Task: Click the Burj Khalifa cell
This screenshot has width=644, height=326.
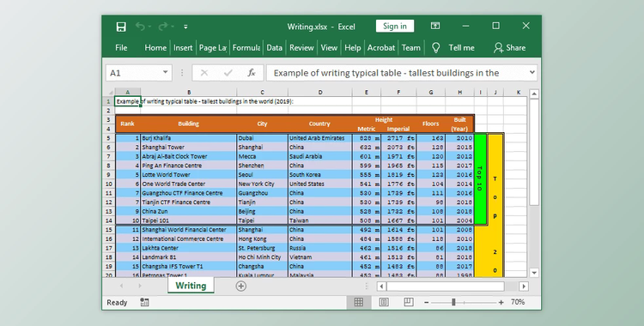Action: point(189,138)
